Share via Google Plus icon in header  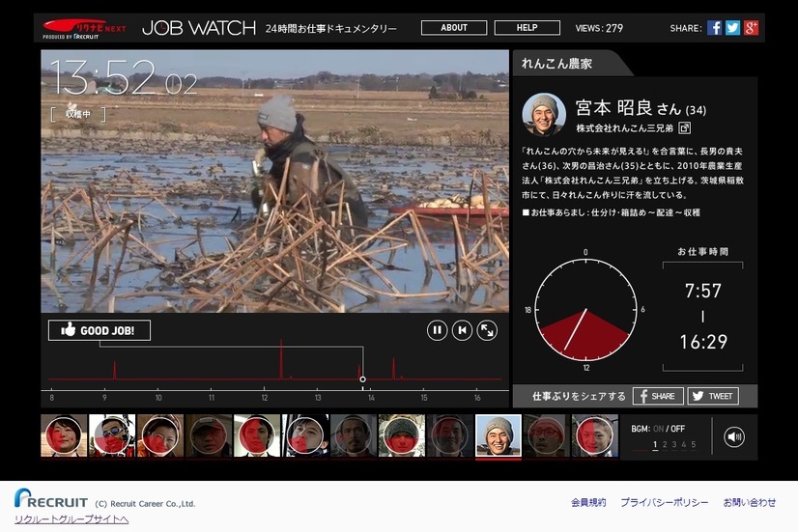[751, 28]
